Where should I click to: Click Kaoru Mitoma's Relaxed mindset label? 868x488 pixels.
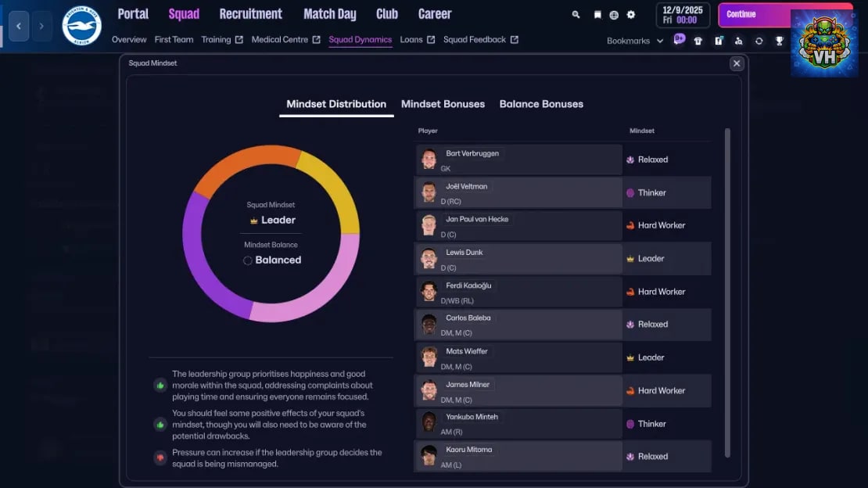653,457
